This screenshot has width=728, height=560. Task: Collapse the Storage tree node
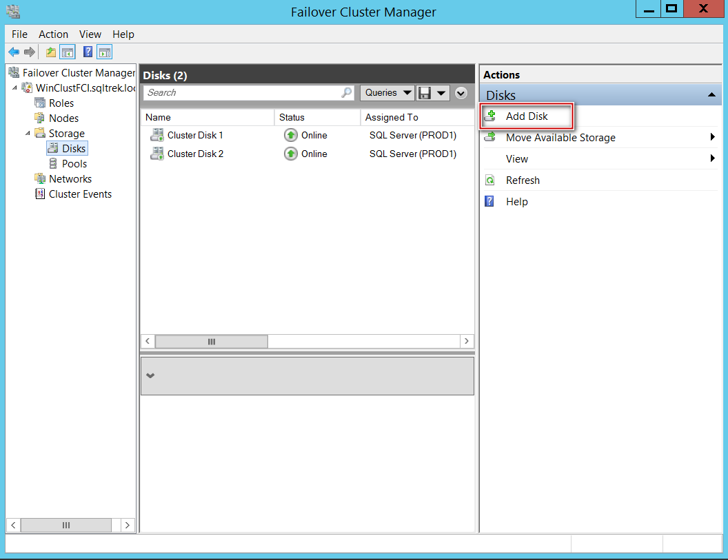[28, 134]
